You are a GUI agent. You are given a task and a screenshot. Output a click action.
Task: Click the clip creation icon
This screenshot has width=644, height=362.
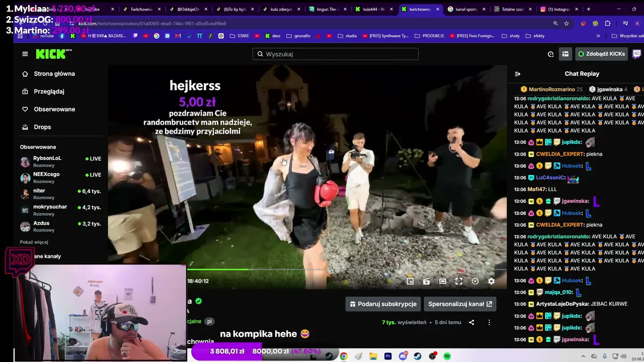[426, 282]
